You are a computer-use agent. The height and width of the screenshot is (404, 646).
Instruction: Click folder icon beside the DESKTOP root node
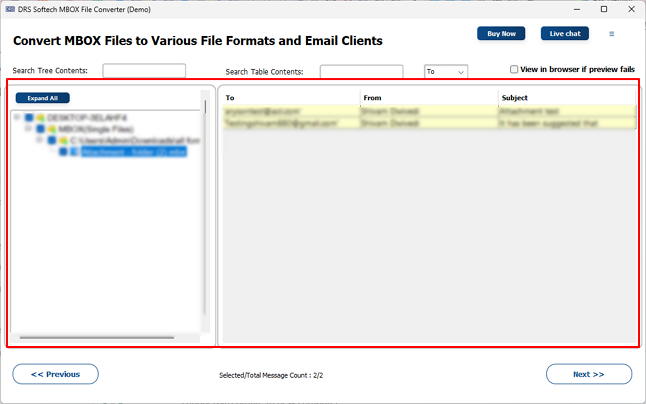tap(40, 118)
